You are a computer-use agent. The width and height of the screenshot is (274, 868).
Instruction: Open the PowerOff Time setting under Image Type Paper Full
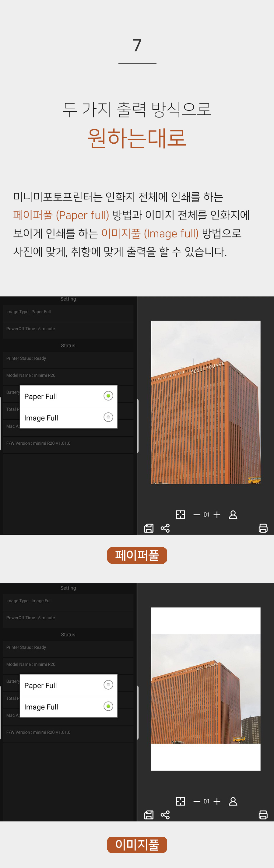(x=68, y=329)
